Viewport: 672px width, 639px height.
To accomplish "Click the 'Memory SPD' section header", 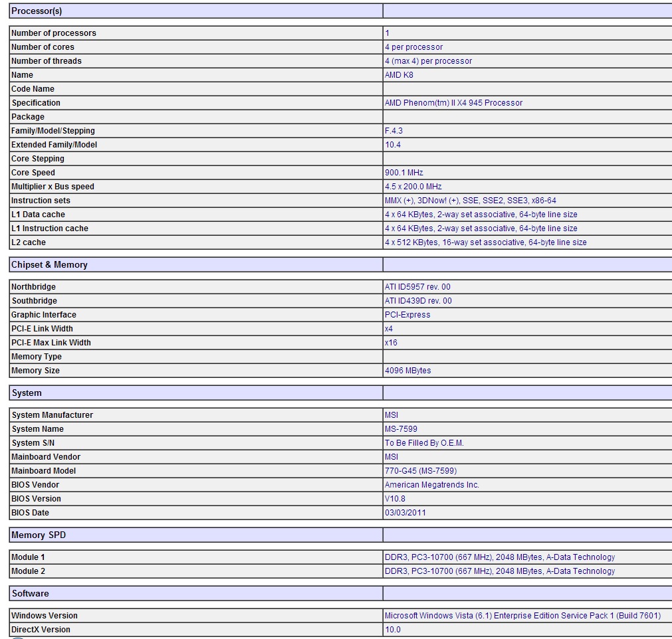I will pyautogui.click(x=39, y=535).
